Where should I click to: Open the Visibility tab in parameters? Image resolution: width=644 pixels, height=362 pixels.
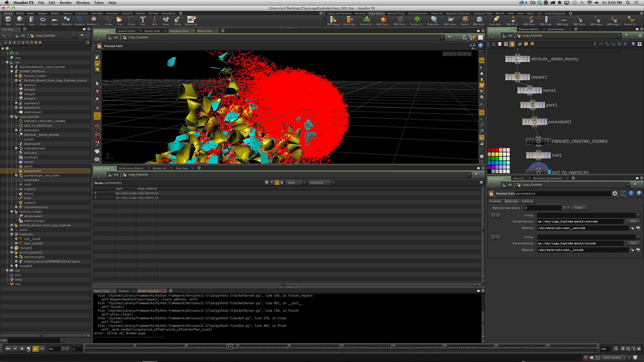pos(495,201)
